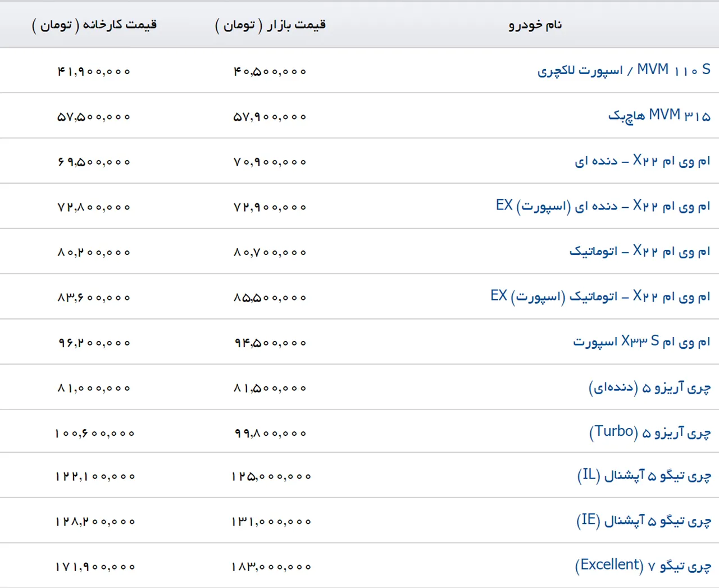Viewport: 719px width, 588px height.
Task: Open ام وی ام X22 اتوماتیک EX (اسپورت) link
Action: click(x=600, y=296)
